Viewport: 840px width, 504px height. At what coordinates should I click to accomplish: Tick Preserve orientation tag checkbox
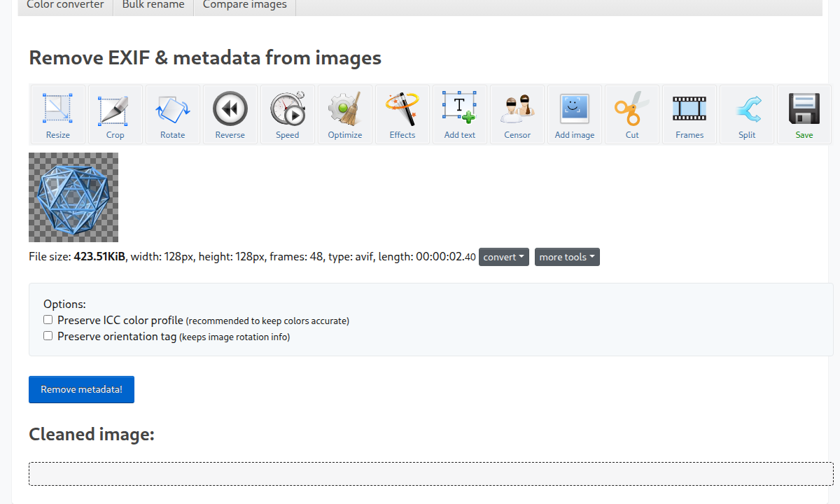coord(48,336)
